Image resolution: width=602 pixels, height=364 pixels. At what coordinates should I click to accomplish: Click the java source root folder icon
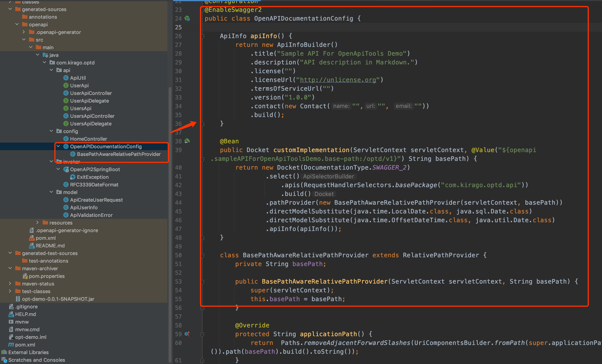(x=45, y=55)
